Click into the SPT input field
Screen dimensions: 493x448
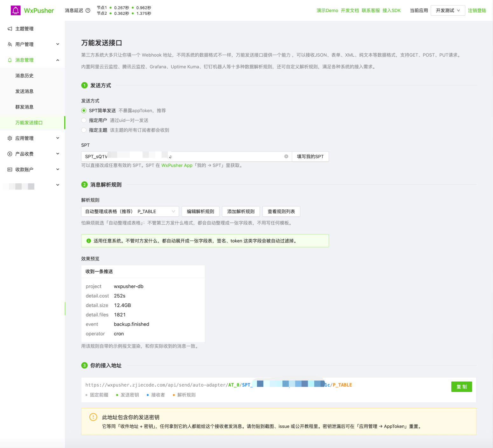[x=187, y=157]
